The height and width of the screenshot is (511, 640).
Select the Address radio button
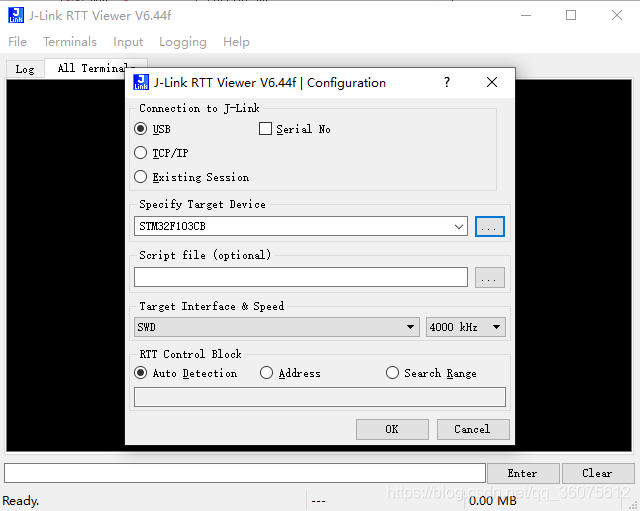266,373
